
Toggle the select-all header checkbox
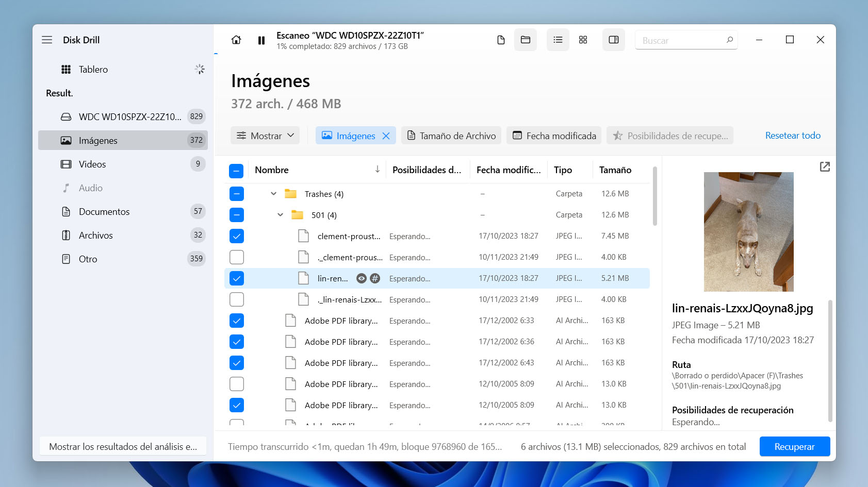point(236,171)
